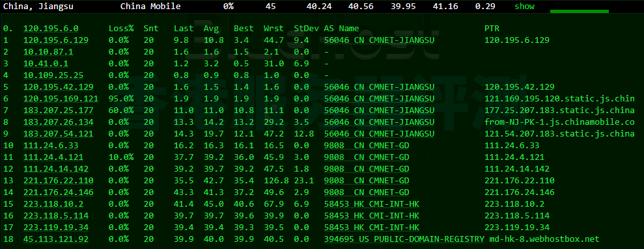The image size is (644, 249).
Task: Click IP address 10.10.87.1
Action: [x=48, y=52]
